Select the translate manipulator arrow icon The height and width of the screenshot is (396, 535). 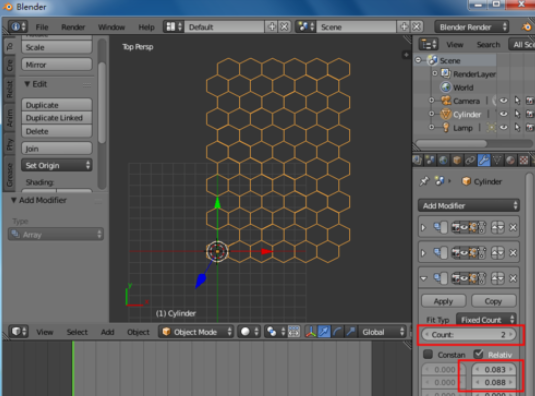click(x=324, y=332)
